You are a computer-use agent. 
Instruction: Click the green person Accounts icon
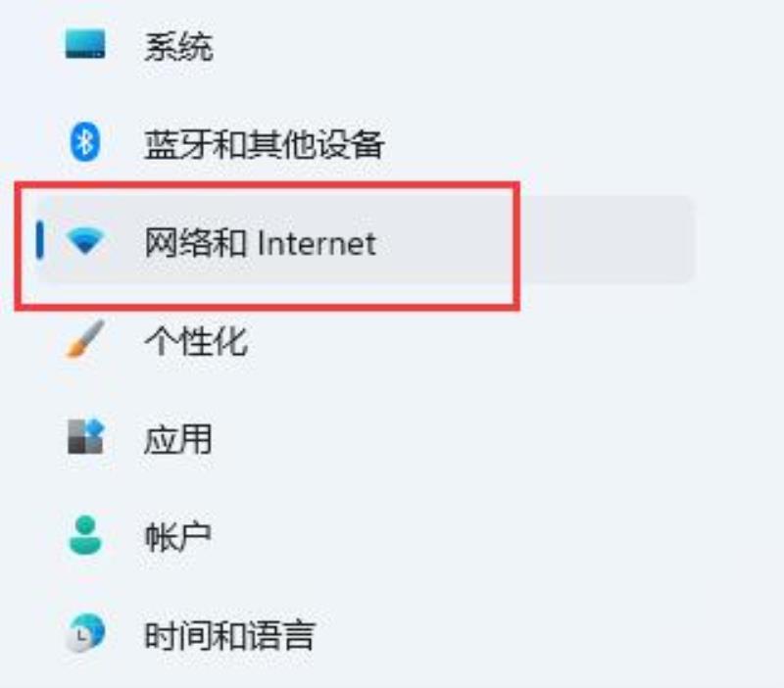(85, 535)
